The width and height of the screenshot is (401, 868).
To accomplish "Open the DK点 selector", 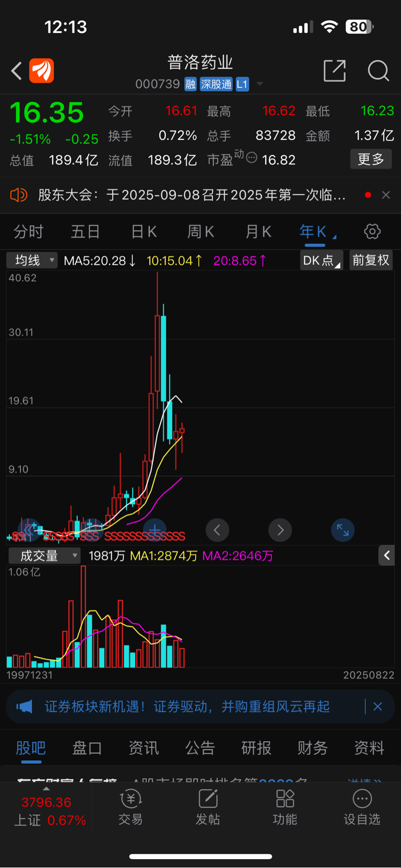I will pos(321,260).
